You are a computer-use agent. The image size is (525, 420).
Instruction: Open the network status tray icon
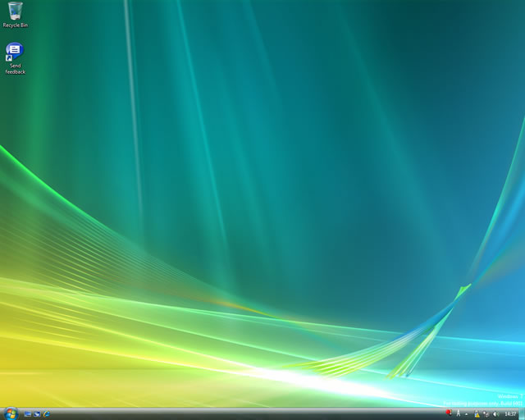pyautogui.click(x=486, y=414)
